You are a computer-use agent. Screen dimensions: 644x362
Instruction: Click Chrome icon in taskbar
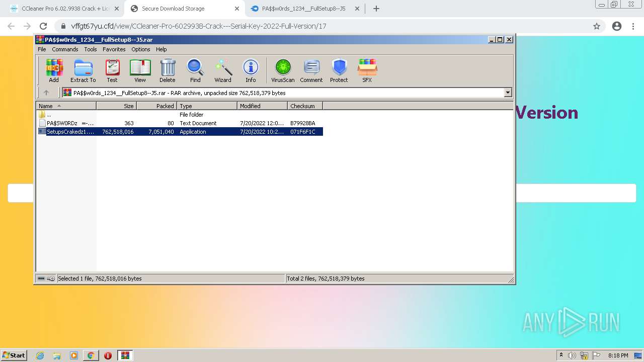pos(91,355)
